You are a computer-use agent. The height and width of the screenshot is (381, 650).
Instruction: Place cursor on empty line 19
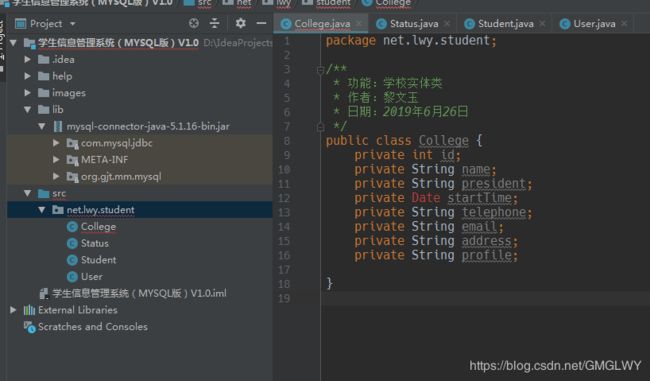click(x=485, y=298)
